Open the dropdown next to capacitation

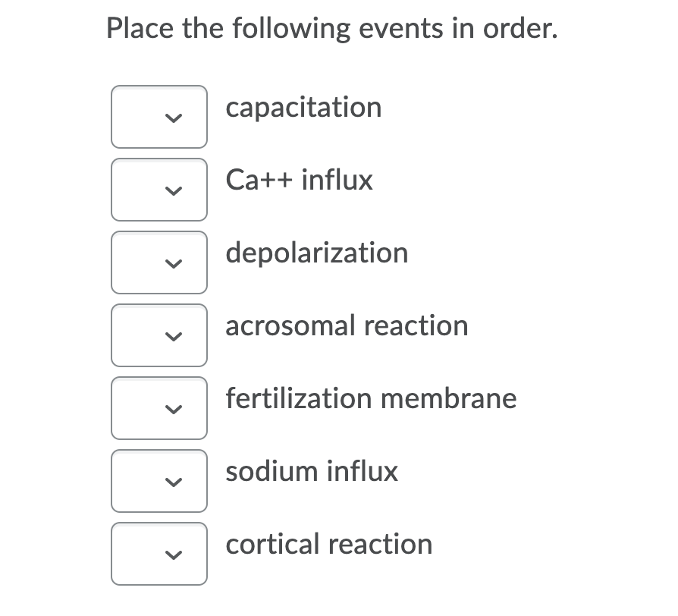(159, 117)
